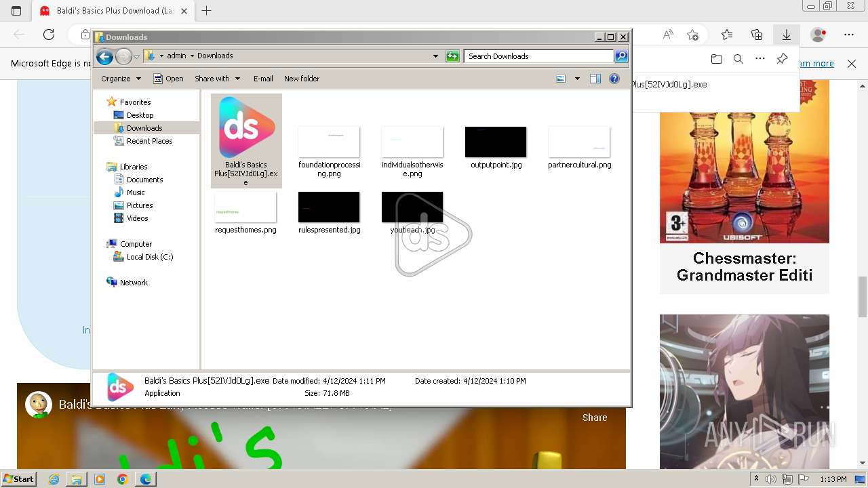Select Libraries in the navigation pane

[134, 167]
